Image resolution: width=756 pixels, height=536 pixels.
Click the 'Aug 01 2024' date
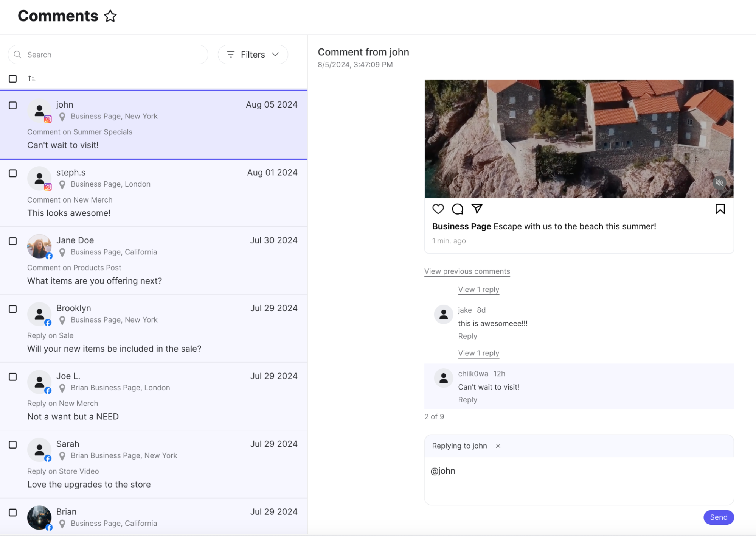pos(272,173)
